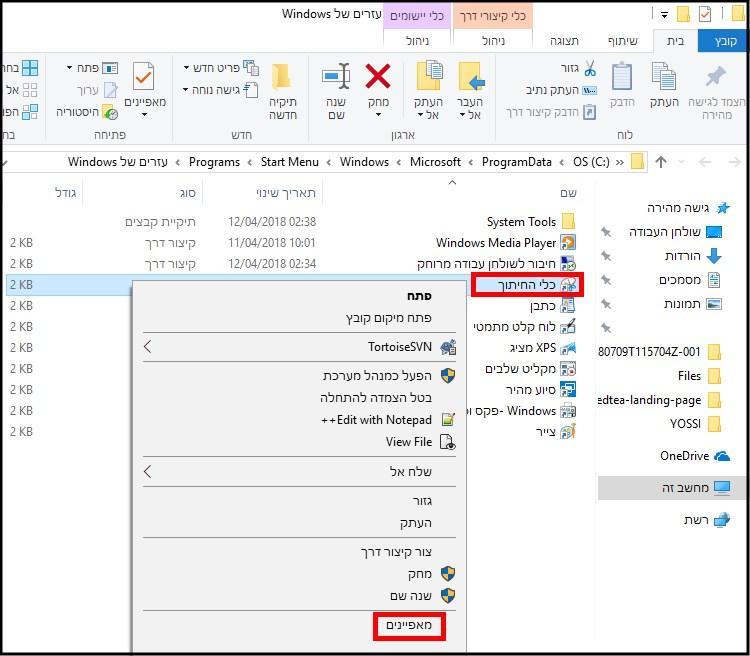The image size is (750, 656).
Task: Open the File (קובץ) ribbon tab
Action: [x=724, y=41]
